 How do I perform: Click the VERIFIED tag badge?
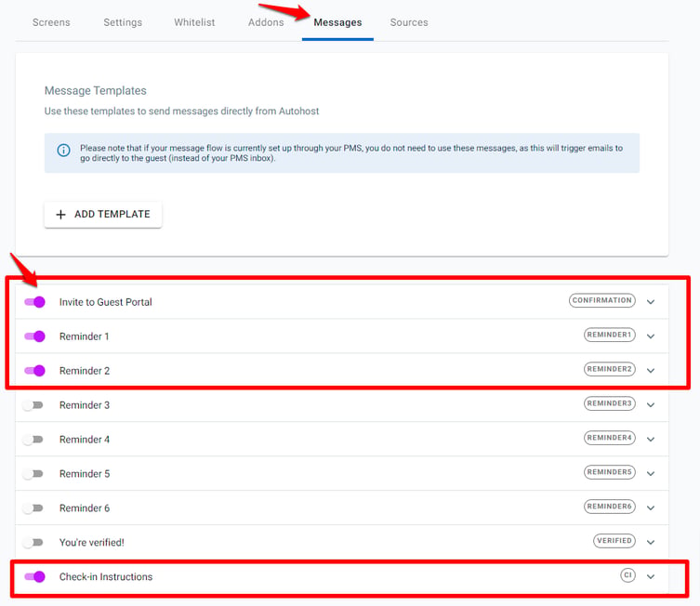[614, 541]
